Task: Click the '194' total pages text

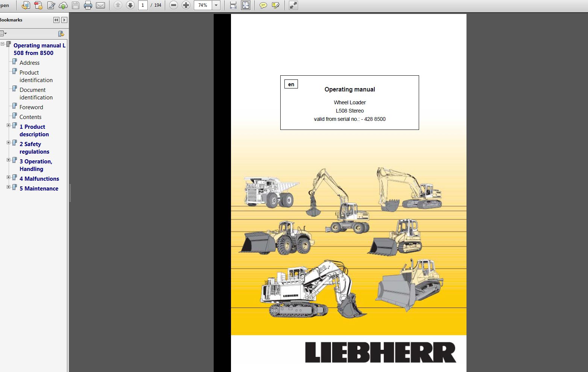Action: [x=158, y=5]
